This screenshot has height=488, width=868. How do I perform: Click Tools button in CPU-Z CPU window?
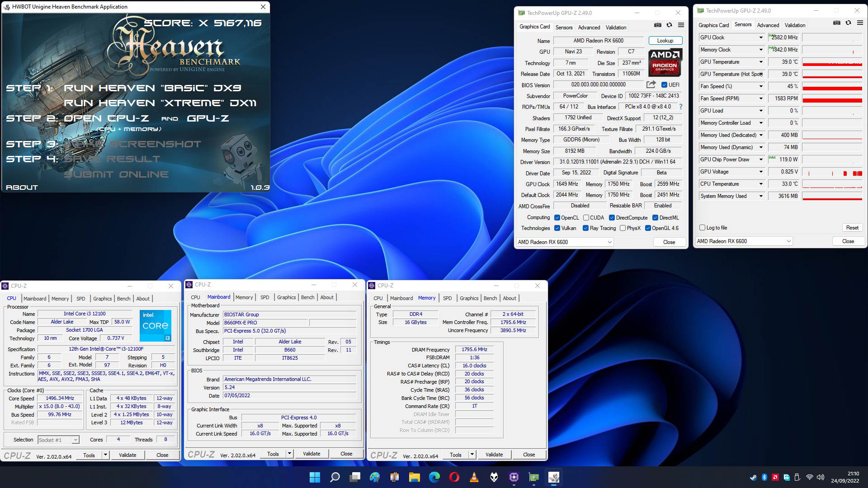89,455
